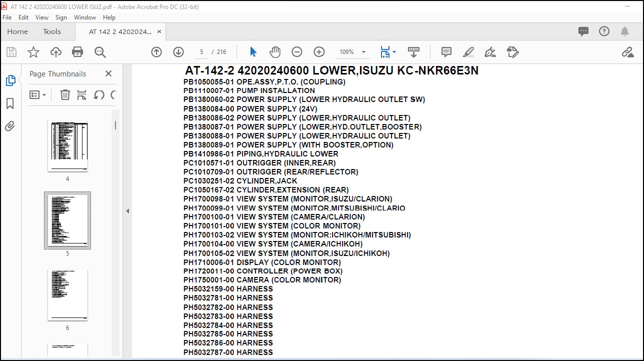This screenshot has height=361, width=644.
Task: Click the fit page width icon
Action: click(x=385, y=52)
